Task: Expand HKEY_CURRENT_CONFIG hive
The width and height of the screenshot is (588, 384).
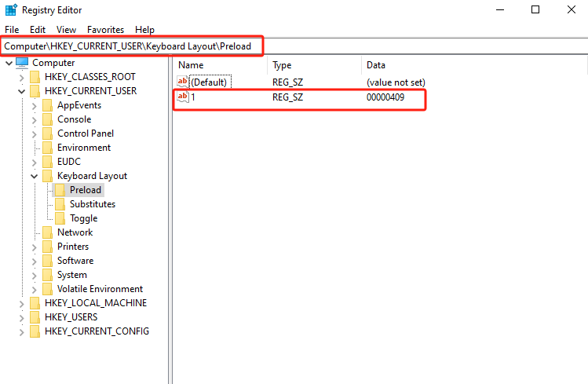Action: 22,332
